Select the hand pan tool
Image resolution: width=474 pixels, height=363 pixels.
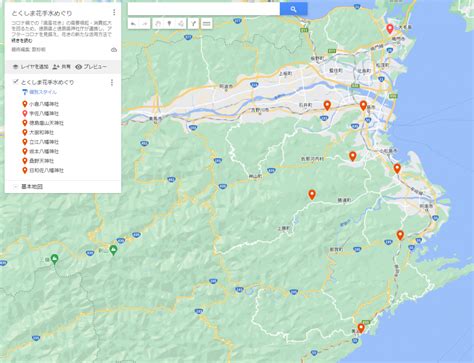coord(159,24)
